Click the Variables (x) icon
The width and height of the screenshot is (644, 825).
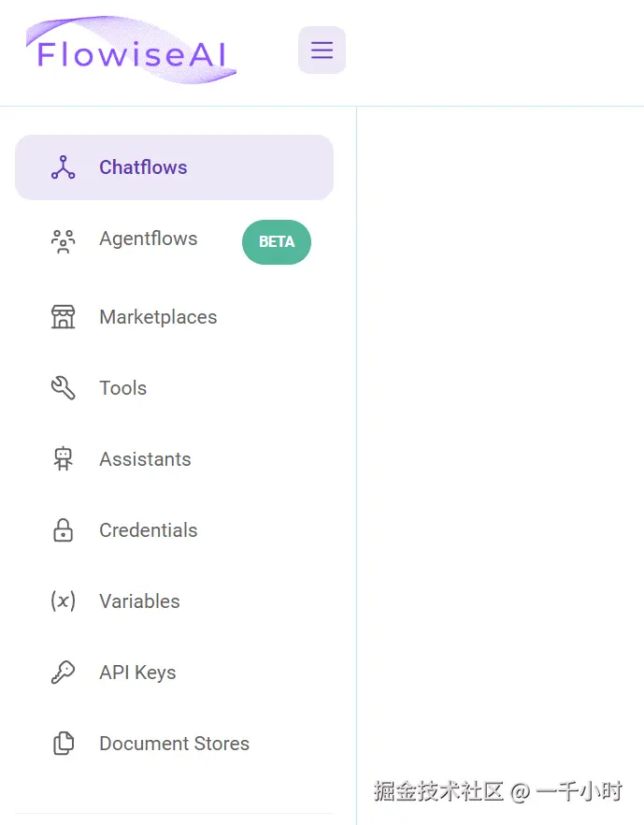click(63, 601)
